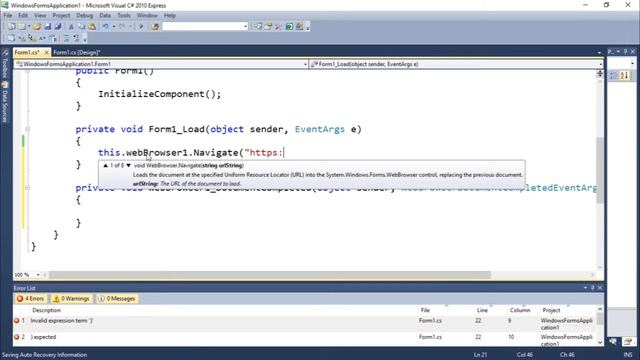Image resolution: width=640 pixels, height=360 pixels.
Task: Open the Debug menu
Action: 84,16
